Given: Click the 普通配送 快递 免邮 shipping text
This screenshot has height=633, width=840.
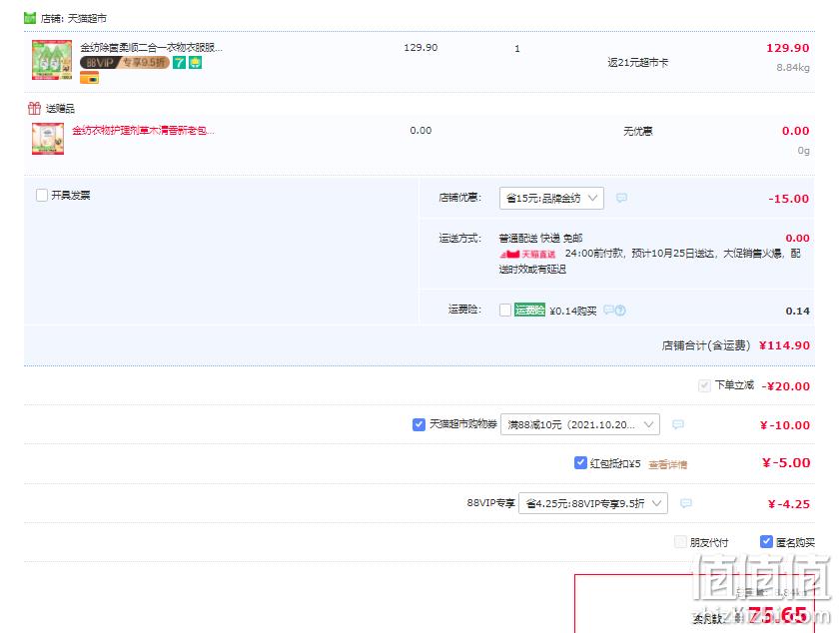Looking at the screenshot, I should point(540,239).
